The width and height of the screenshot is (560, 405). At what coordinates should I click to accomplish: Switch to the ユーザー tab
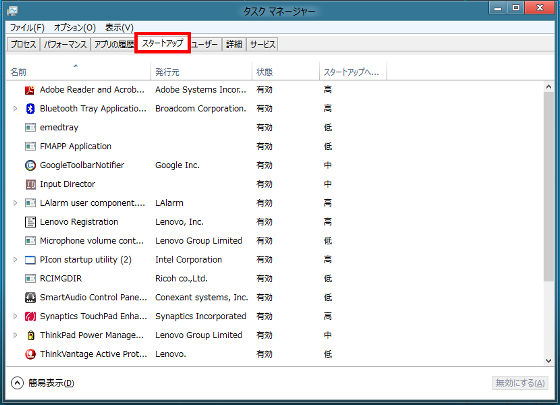click(205, 45)
